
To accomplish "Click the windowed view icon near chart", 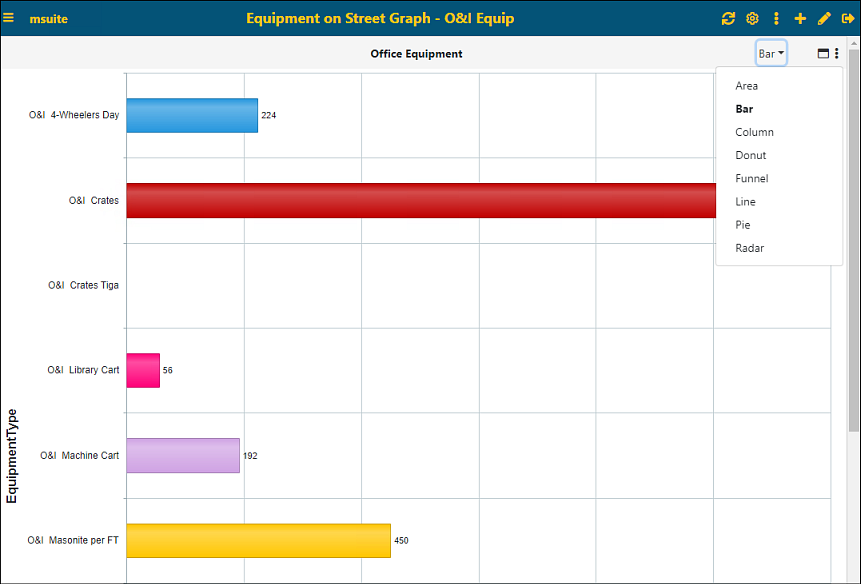I will coord(823,53).
